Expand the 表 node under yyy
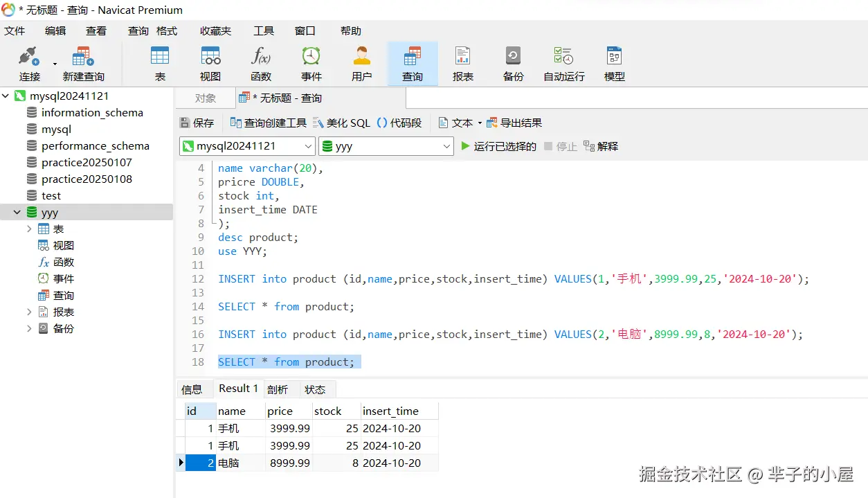This screenshot has width=868, height=498. coord(29,229)
